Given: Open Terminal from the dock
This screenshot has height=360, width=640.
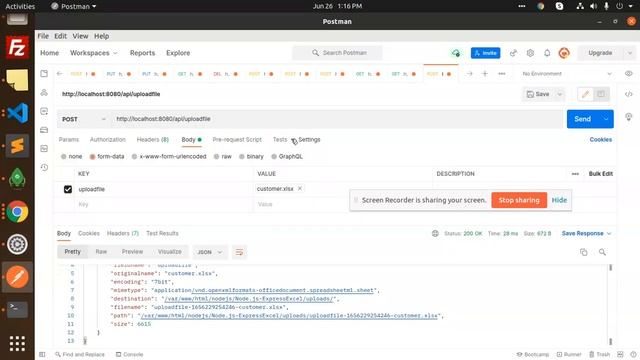Looking at the screenshot, I should (x=17, y=309).
